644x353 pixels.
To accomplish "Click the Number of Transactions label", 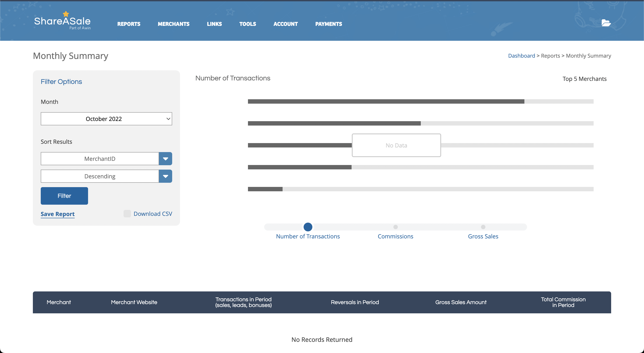I will 308,236.
